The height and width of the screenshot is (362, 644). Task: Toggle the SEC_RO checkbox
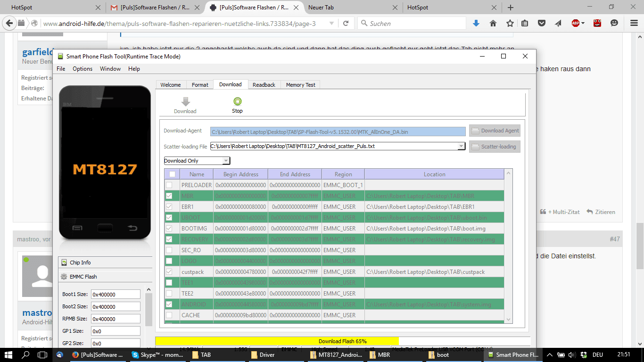[x=169, y=250]
